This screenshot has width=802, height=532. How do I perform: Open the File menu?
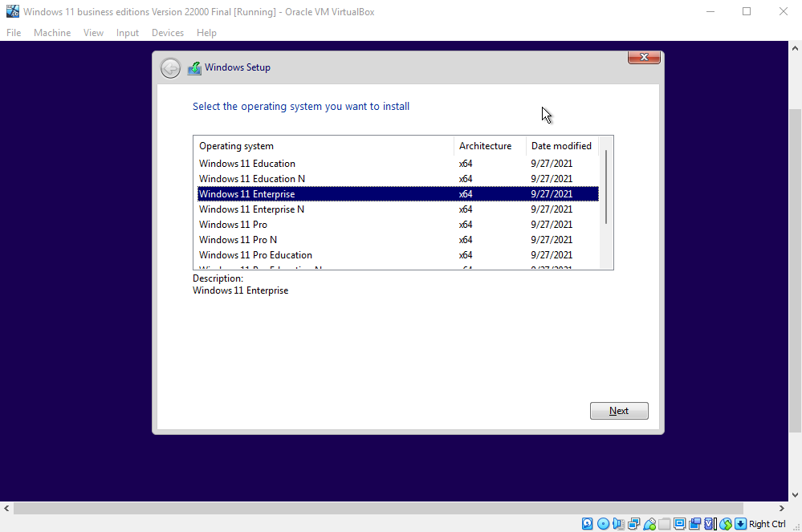[14, 33]
